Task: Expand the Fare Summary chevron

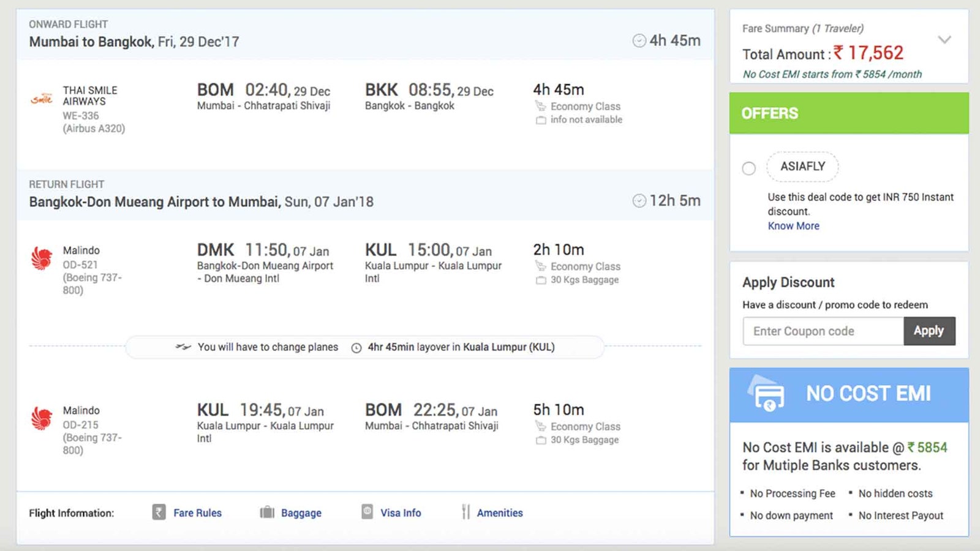Action: click(944, 40)
